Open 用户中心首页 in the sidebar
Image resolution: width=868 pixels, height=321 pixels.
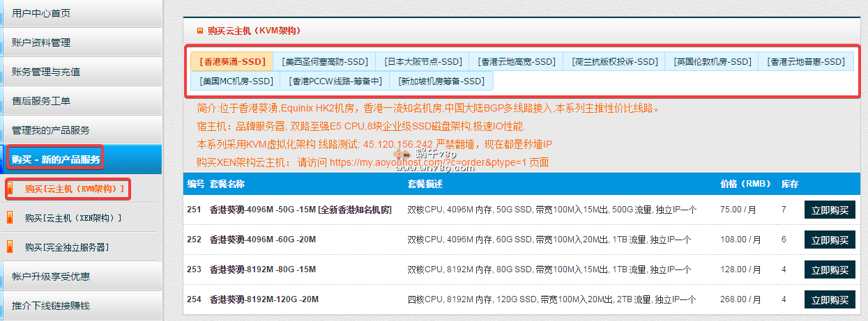[x=42, y=13]
